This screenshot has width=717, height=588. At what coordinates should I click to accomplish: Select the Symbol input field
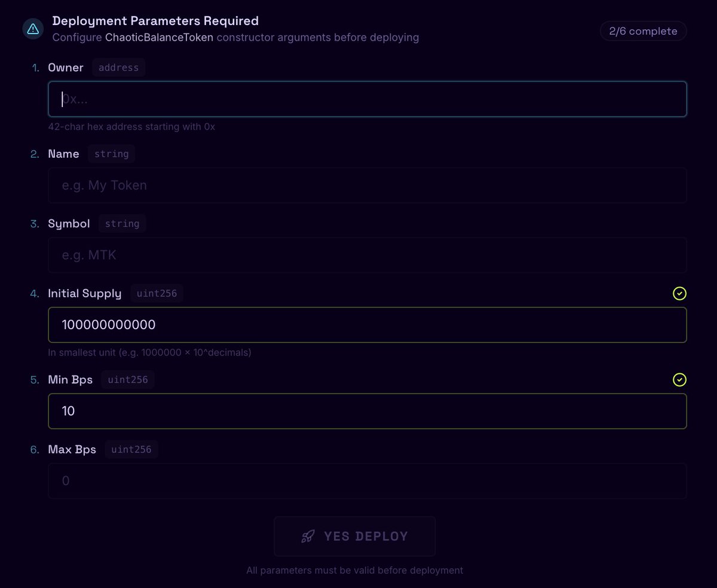pyautogui.click(x=367, y=255)
